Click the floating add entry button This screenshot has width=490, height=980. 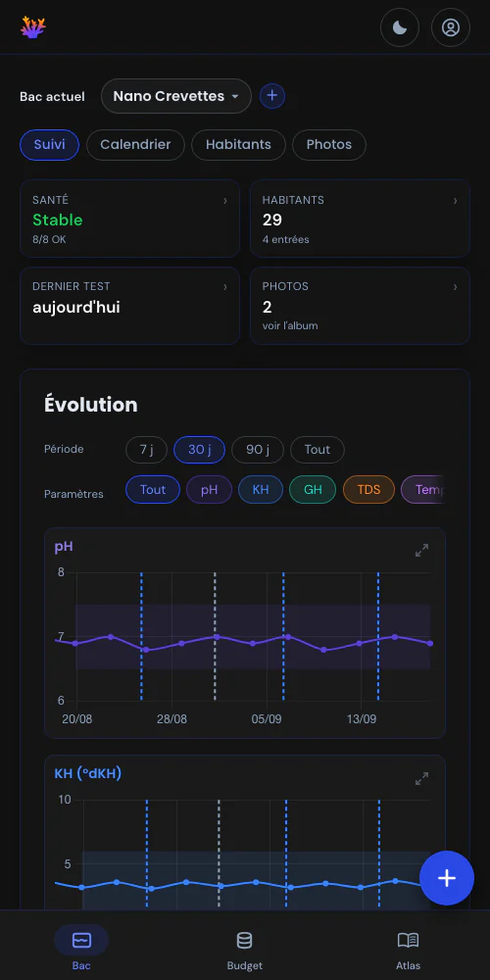446,877
